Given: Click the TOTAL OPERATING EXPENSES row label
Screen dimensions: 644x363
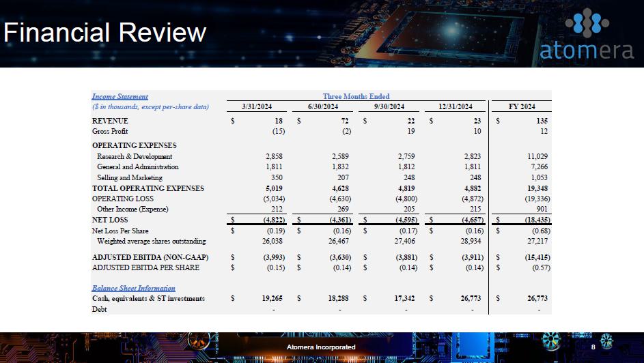Looking at the screenshot, I should pyautogui.click(x=148, y=188).
